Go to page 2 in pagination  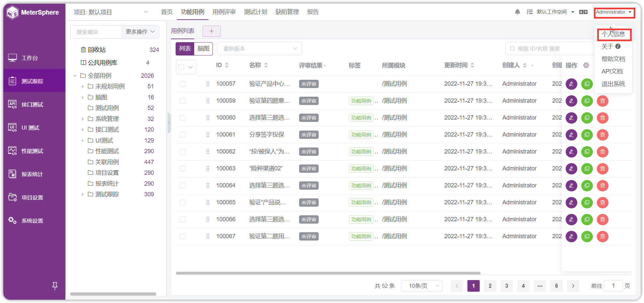pos(490,286)
